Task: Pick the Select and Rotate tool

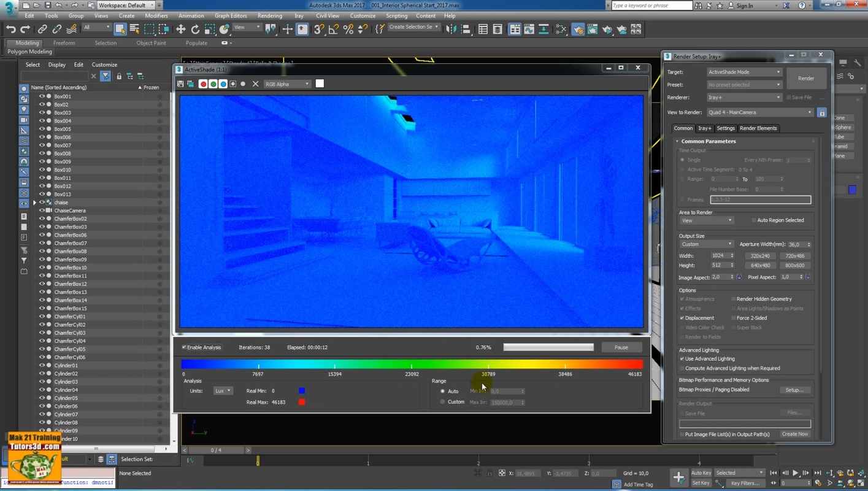Action: (196, 29)
